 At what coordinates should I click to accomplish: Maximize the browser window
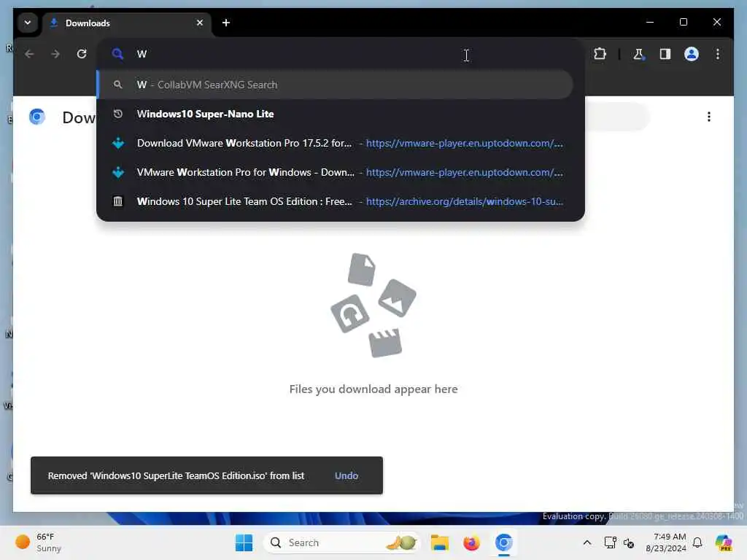(683, 22)
